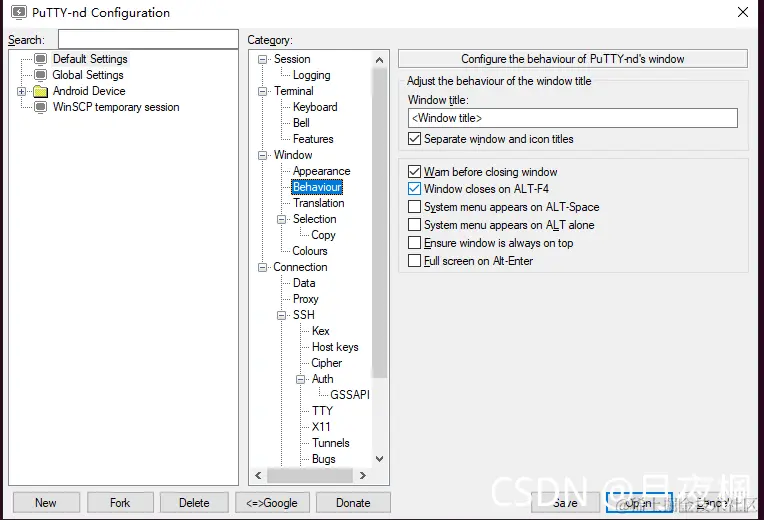Open the Bugs category

click(x=324, y=459)
